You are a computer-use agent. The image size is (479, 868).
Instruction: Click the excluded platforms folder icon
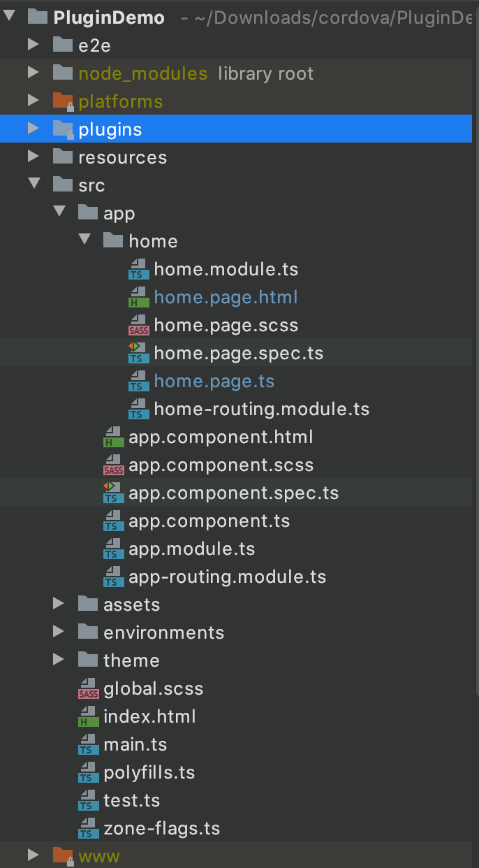[63, 102]
